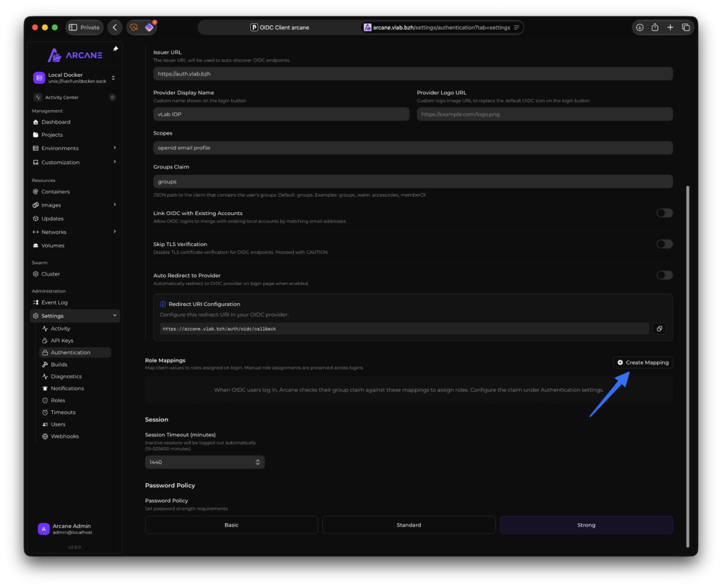
Task: Show browser tab overview icon
Action: tap(685, 27)
